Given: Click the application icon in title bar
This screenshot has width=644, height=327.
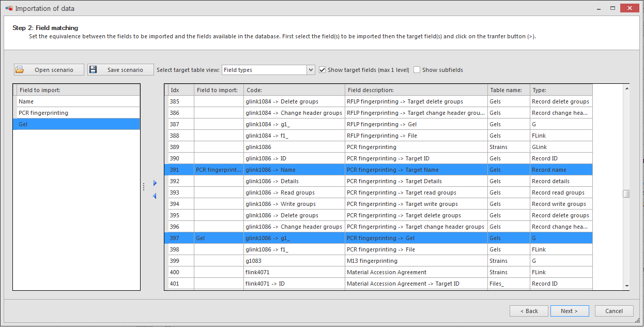Looking at the screenshot, I should [x=9, y=8].
